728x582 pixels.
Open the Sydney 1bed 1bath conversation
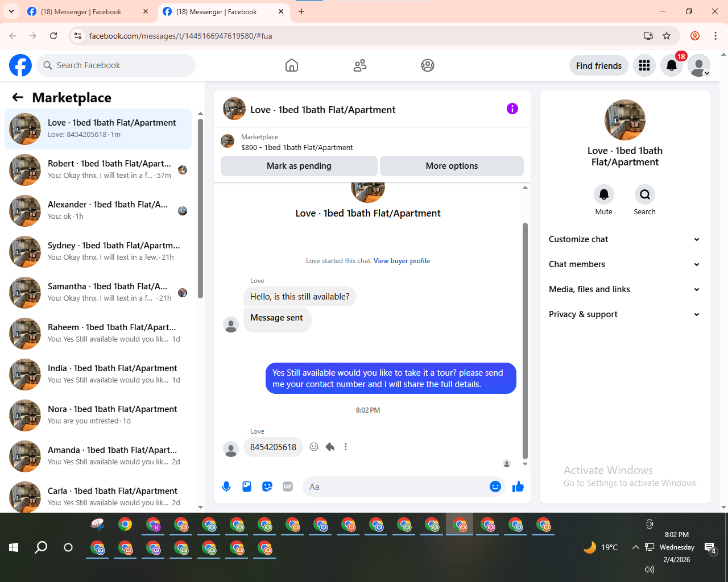tap(98, 252)
